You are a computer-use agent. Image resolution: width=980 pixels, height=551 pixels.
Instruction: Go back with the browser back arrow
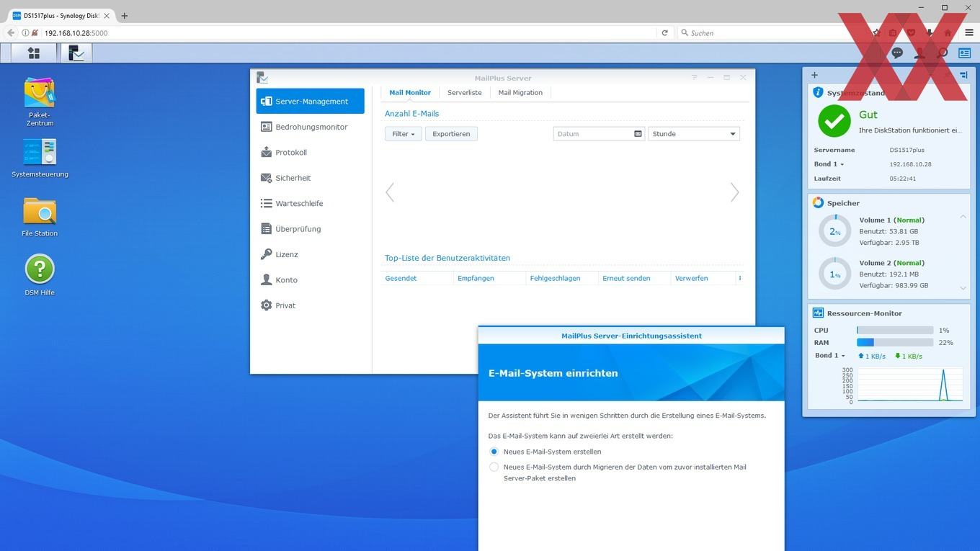(11, 33)
